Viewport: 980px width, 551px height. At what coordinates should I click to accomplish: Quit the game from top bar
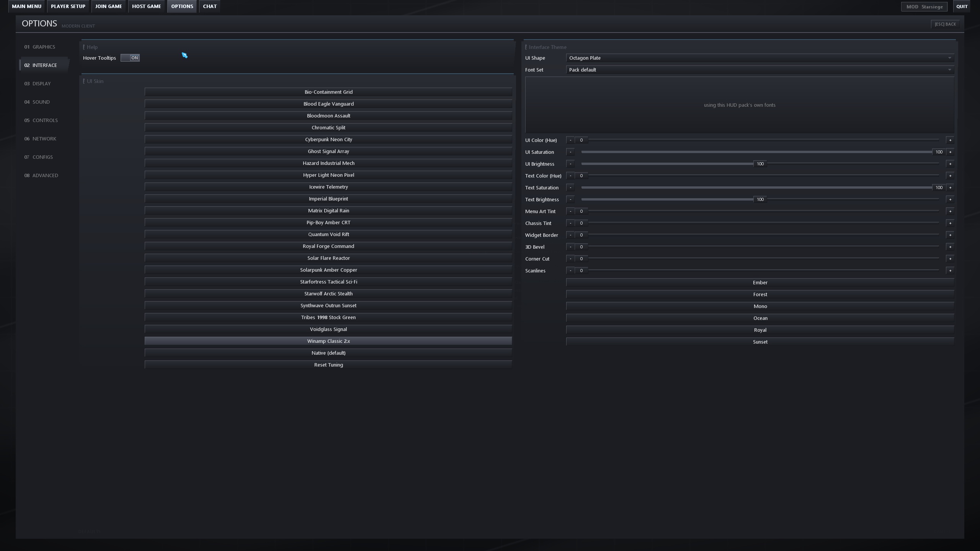click(962, 6)
